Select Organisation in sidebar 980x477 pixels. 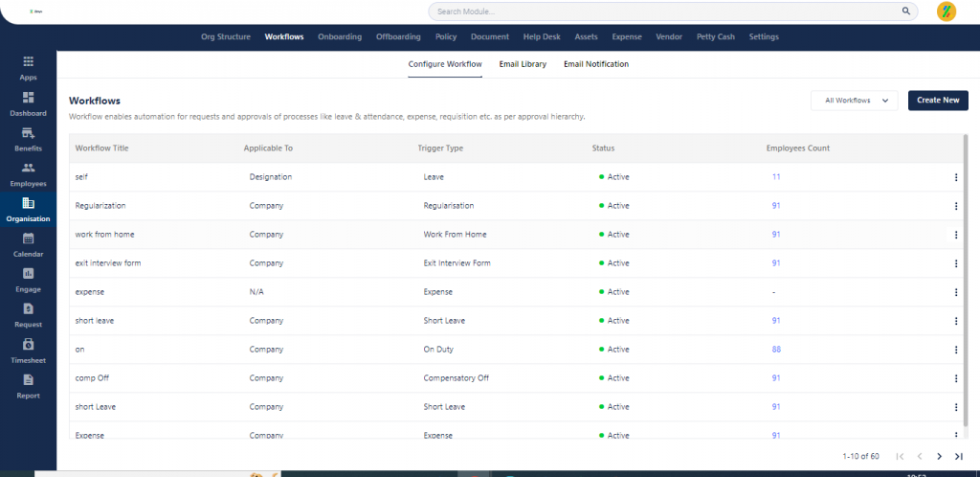(28, 210)
